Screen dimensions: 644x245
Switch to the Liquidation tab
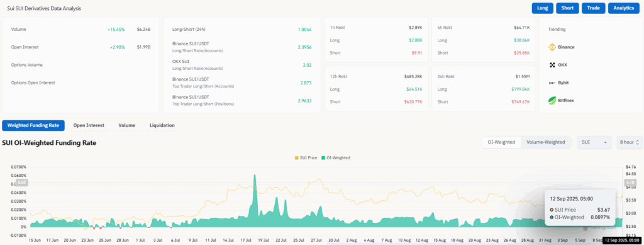coord(162,125)
